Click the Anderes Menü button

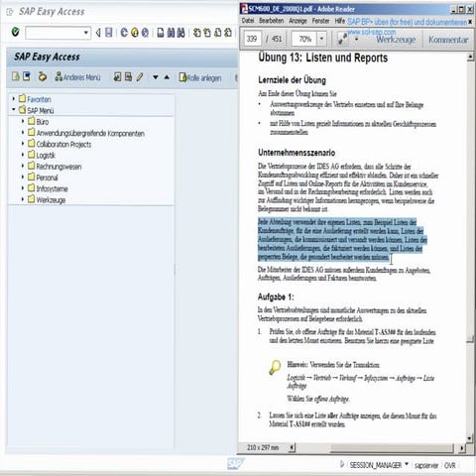77,77
